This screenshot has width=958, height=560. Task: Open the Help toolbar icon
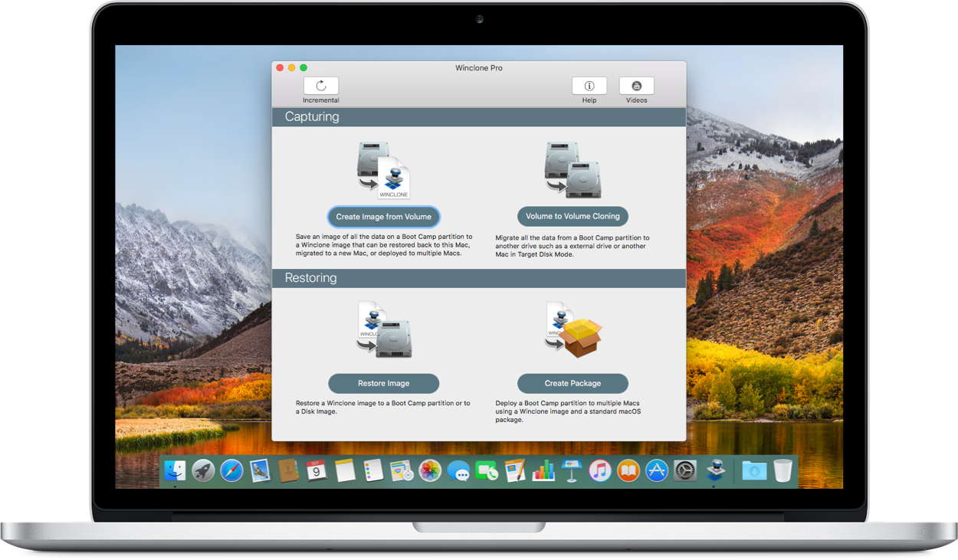click(589, 86)
